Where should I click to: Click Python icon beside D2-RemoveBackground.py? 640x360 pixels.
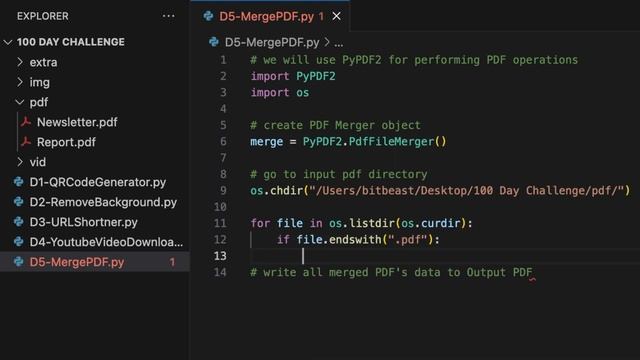tap(19, 202)
